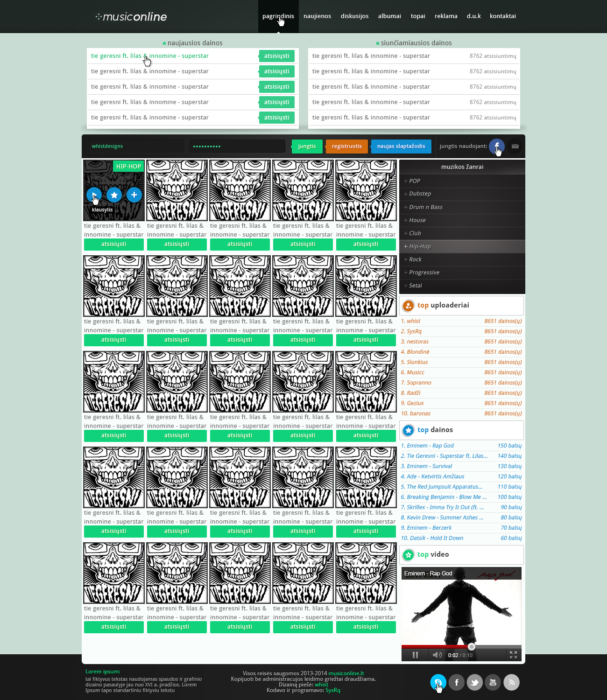Toggle fullscreen on the video player

513,655
